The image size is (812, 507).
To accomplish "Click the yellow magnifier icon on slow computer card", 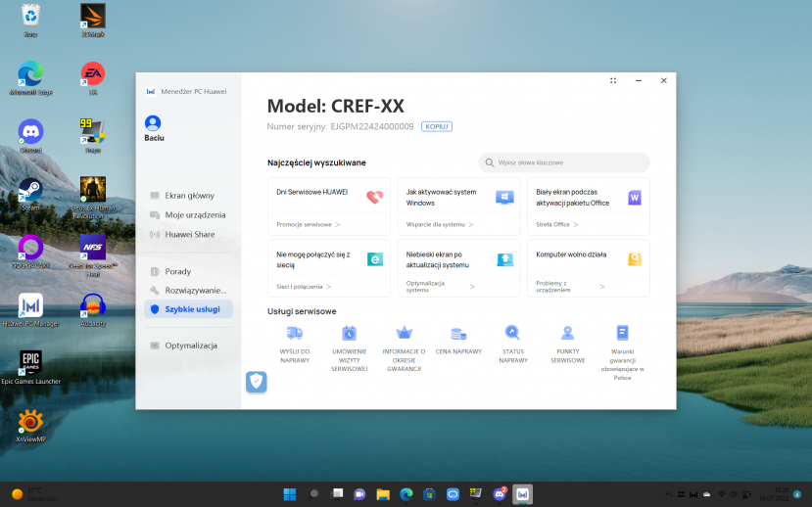I will (635, 259).
